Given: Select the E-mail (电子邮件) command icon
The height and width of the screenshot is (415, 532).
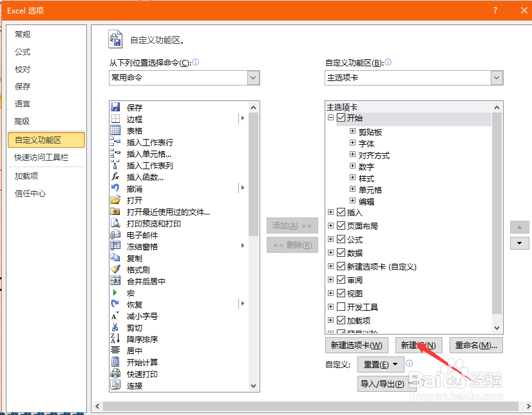Looking at the screenshot, I should (115, 235).
